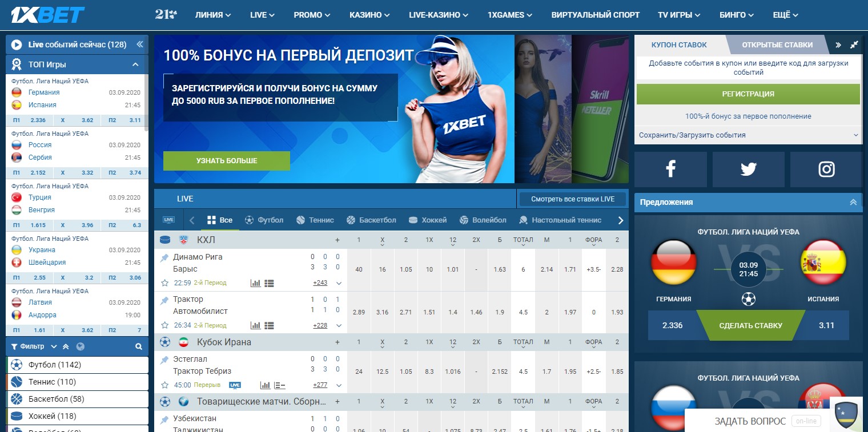
Task: Collapse the Live events sidebar with double arrow
Action: coord(140,45)
